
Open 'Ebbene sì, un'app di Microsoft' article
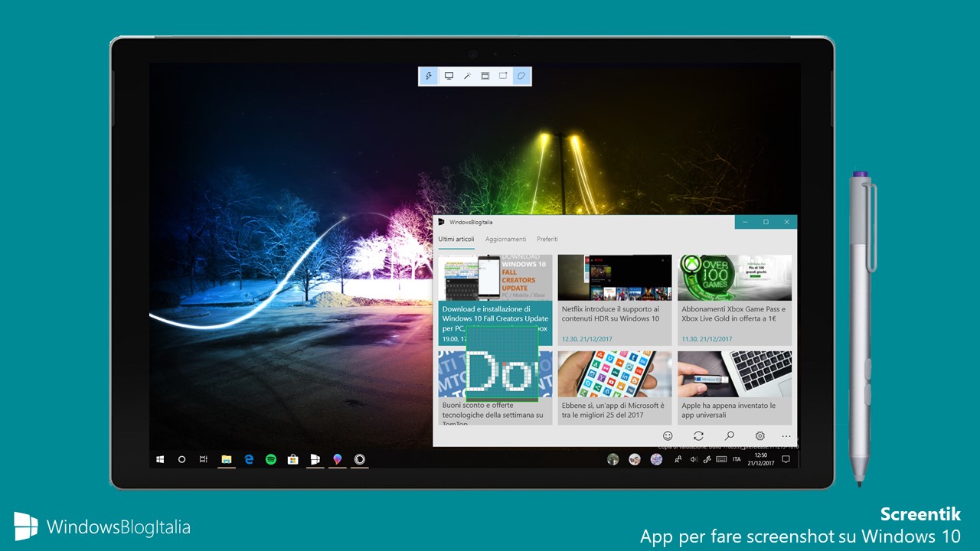(x=615, y=387)
